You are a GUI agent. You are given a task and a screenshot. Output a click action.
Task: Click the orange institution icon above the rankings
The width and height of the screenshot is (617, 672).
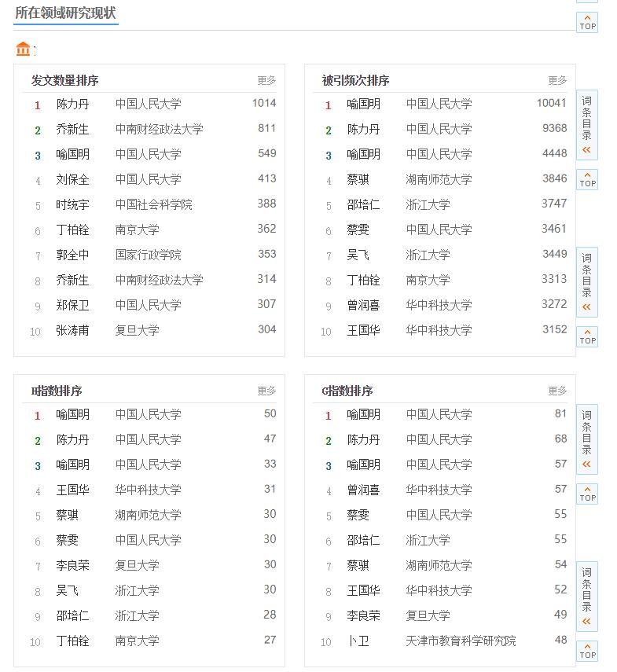point(24,50)
